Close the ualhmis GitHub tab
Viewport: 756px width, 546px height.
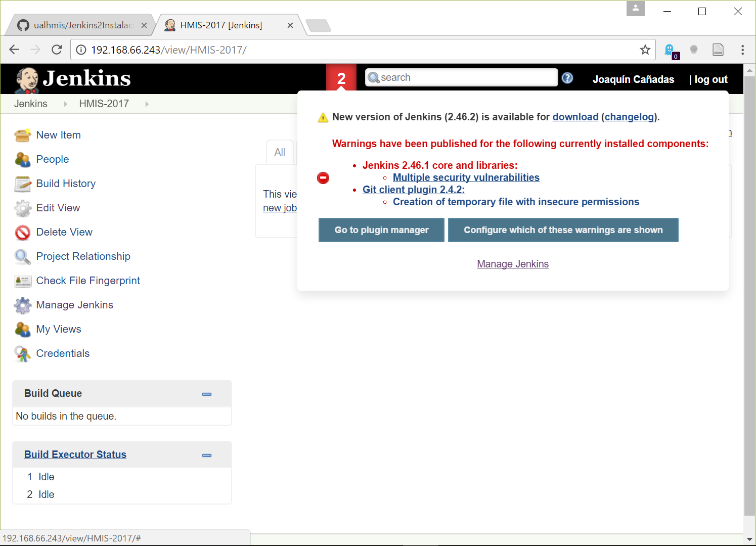(x=144, y=25)
